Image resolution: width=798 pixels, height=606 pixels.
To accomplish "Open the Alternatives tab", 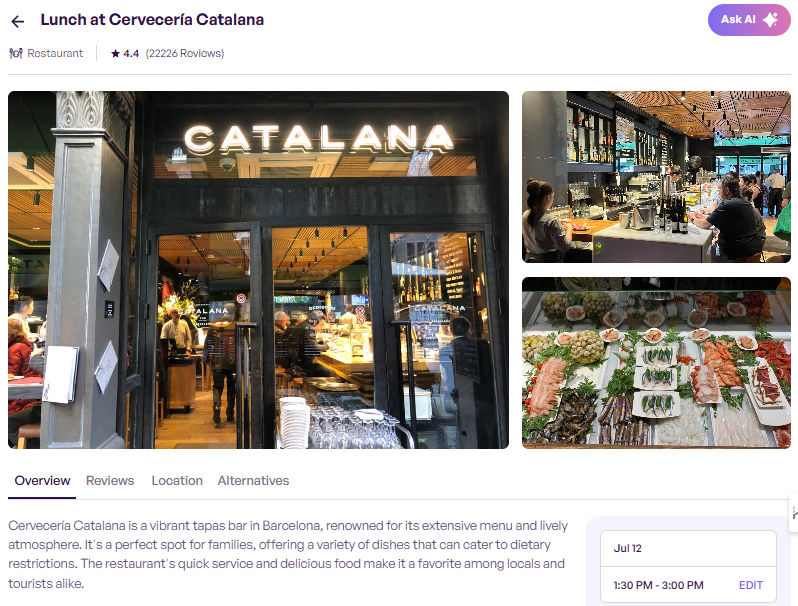I will pos(253,481).
